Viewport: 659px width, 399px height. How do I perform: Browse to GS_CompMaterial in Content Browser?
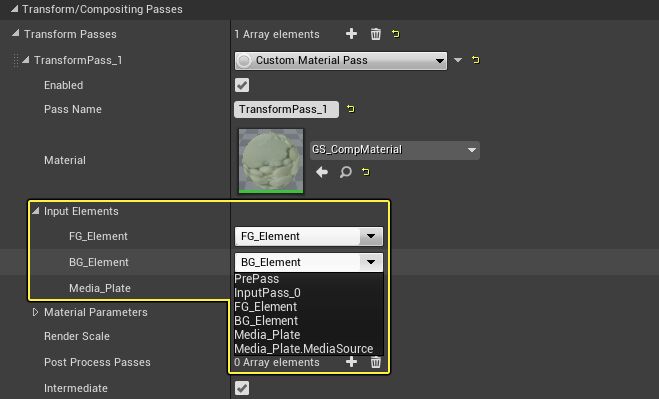point(345,172)
